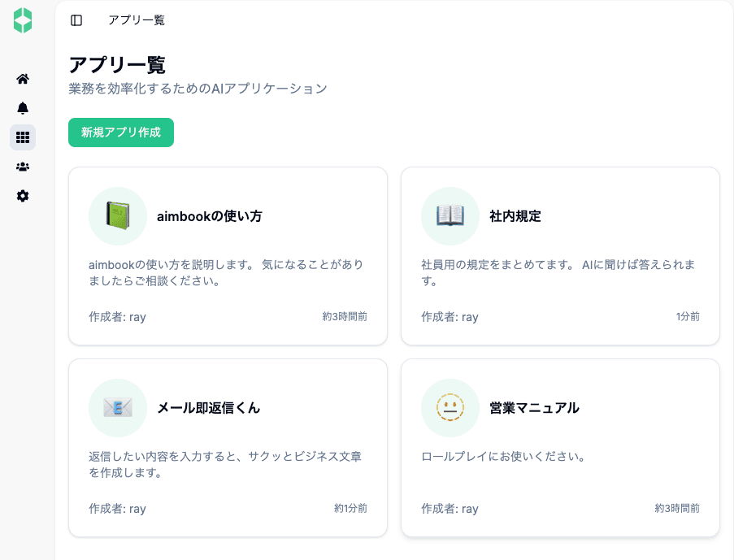The height and width of the screenshot is (560, 734).
Task: Open the aimbookの使い方 app title
Action: pyautogui.click(x=210, y=216)
